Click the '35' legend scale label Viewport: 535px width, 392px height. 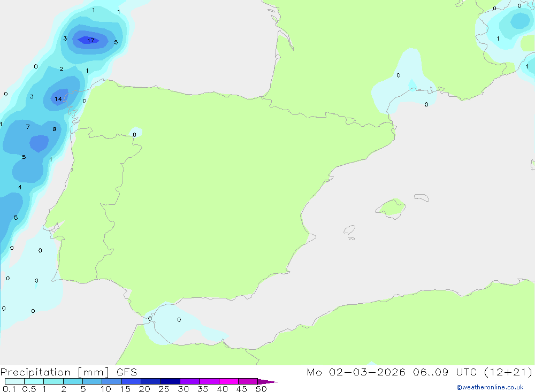[x=203, y=389]
